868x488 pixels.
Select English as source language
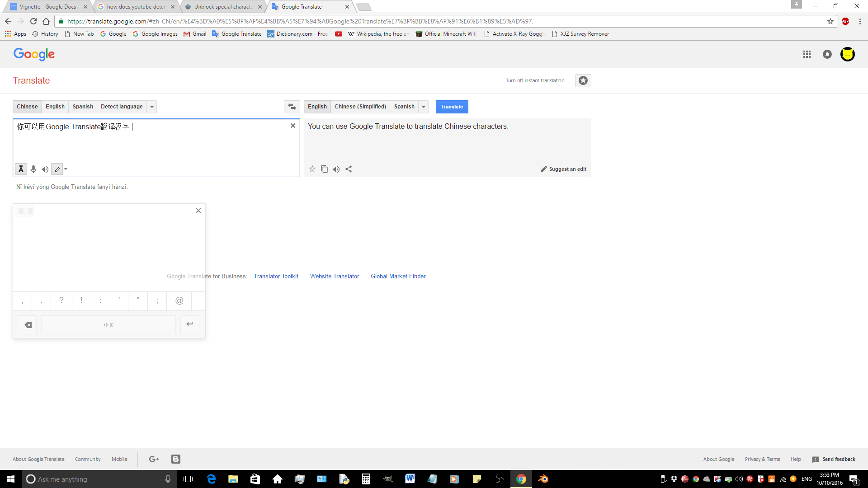(55, 107)
